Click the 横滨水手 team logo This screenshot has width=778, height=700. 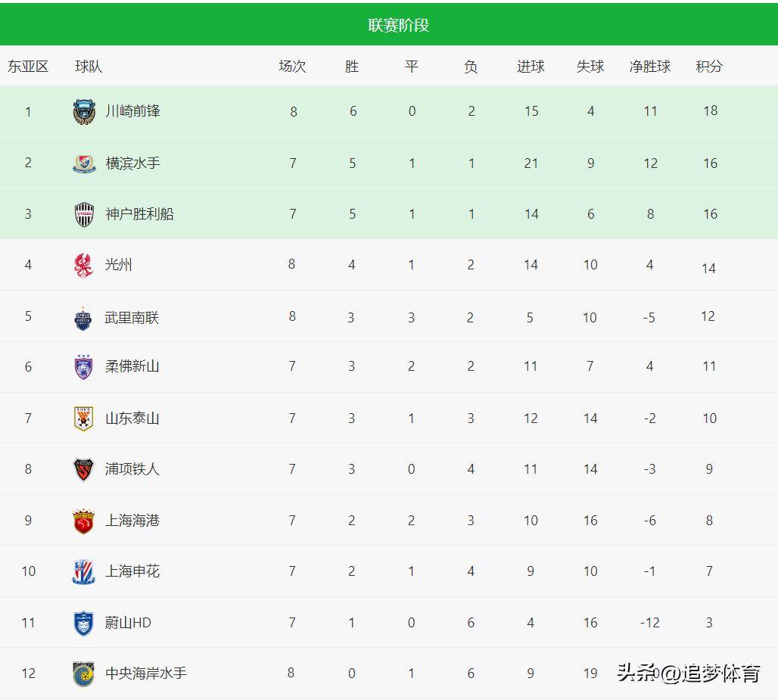[x=84, y=163]
